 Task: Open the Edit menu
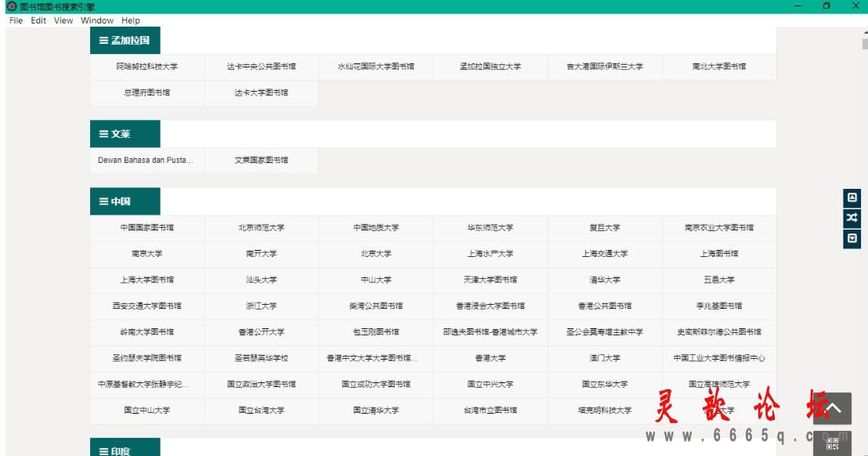(x=38, y=20)
